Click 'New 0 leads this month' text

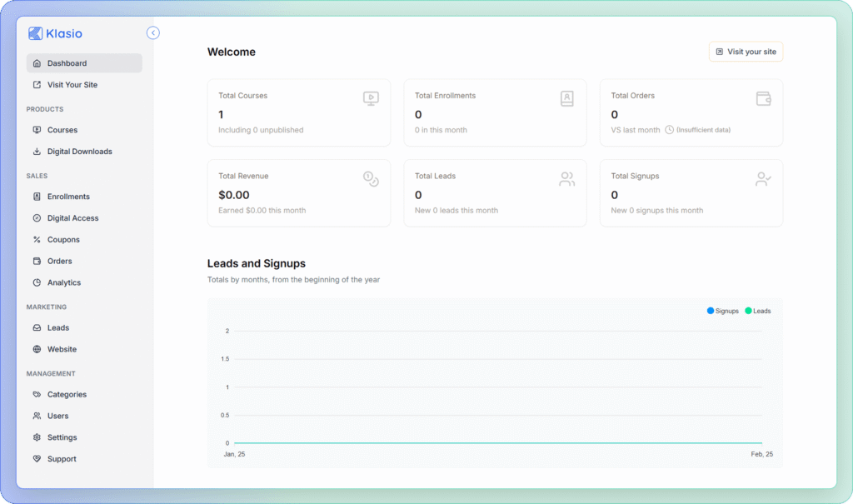click(x=456, y=211)
